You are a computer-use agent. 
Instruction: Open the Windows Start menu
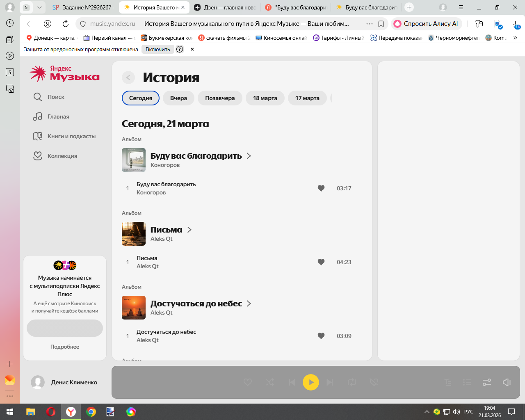(10, 412)
